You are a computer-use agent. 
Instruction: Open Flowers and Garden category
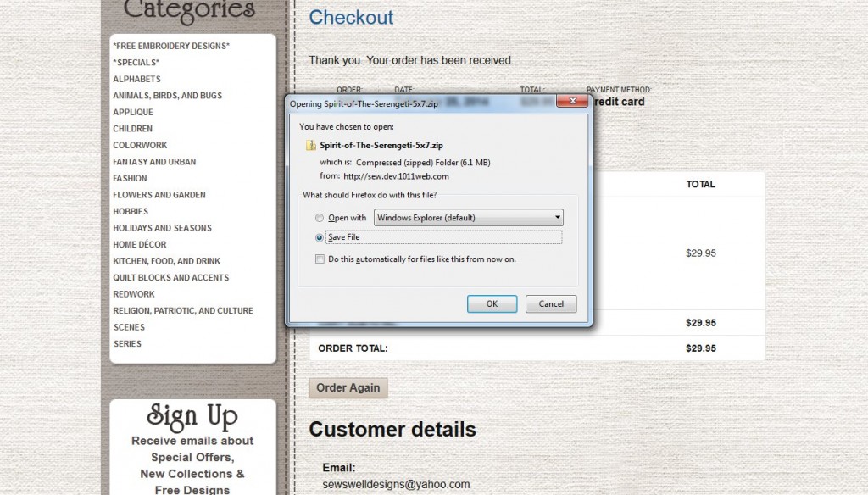pyautogui.click(x=159, y=195)
